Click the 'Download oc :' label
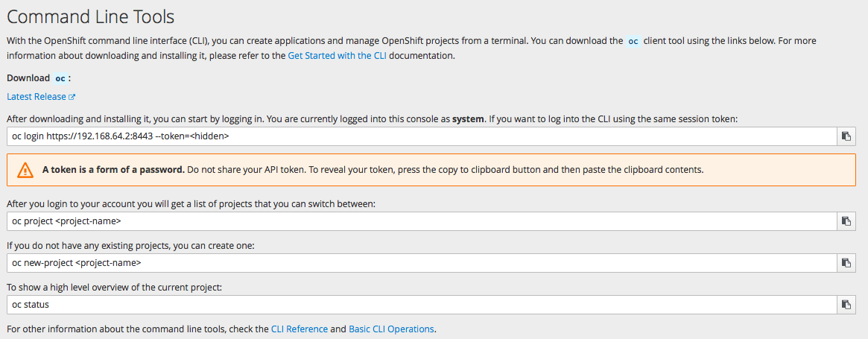Screen dimensions: 868x339 [39, 78]
